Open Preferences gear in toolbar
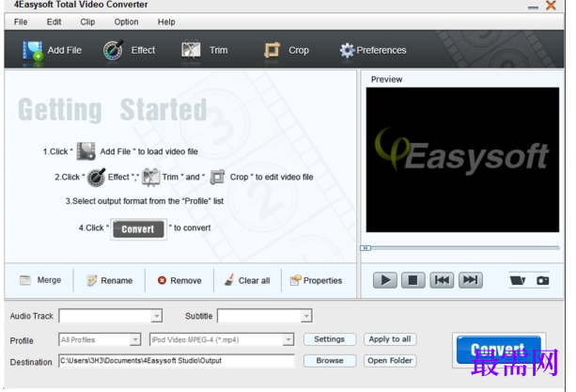576x392 pixels. pos(347,51)
